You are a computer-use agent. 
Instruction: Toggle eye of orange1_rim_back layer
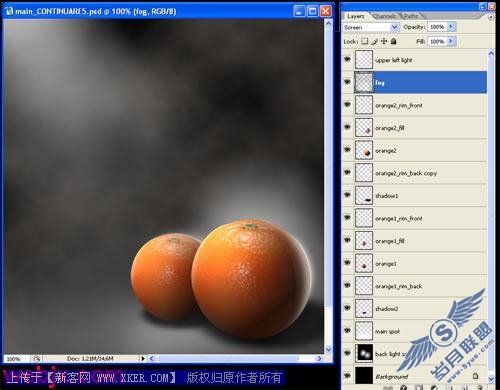pos(347,285)
